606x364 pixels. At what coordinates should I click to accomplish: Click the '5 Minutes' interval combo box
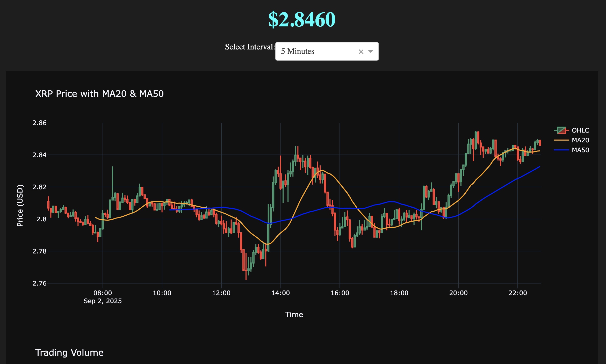click(x=316, y=51)
